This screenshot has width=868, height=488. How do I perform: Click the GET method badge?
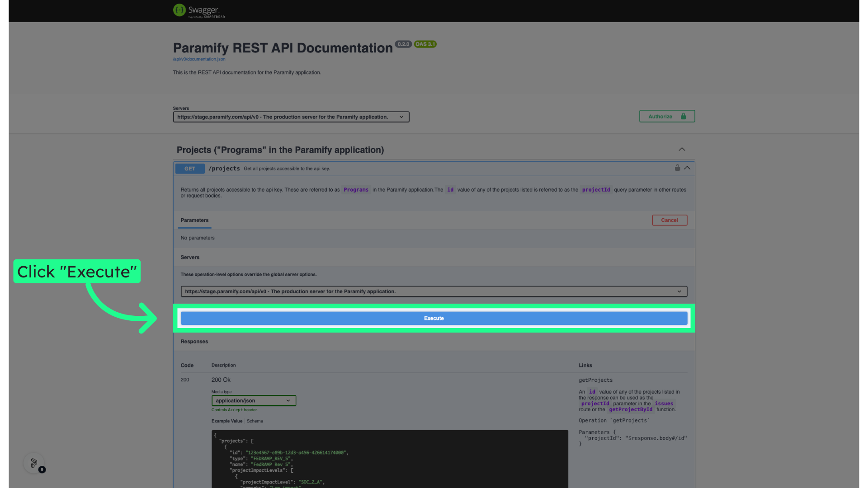[x=190, y=169]
